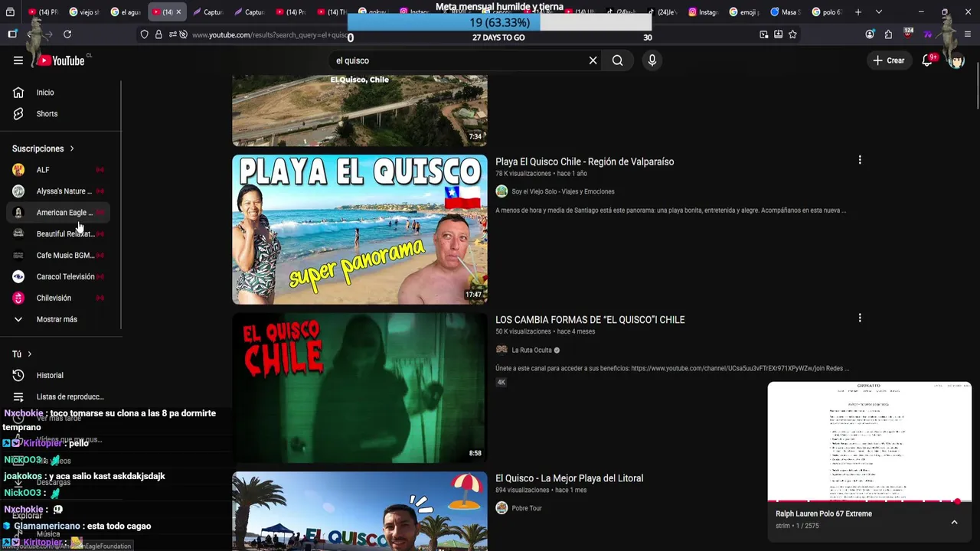This screenshot has width=980, height=551.
Task: Switch to the 'polo 6' Google tab
Action: (827, 12)
